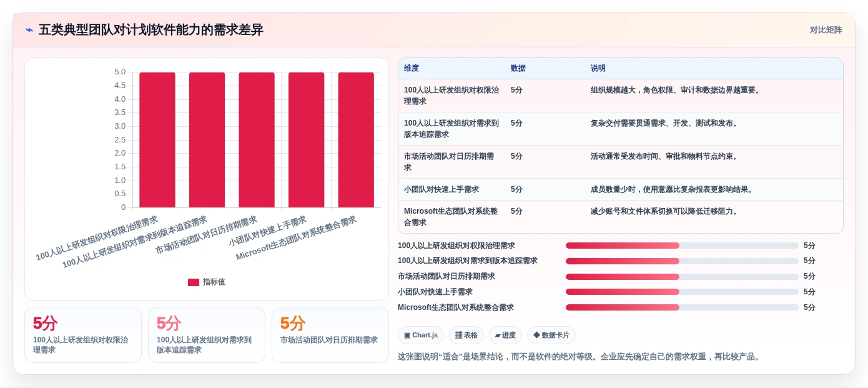868x388 pixels.
Task: Click the 指标值 legend label
Action: (x=214, y=282)
